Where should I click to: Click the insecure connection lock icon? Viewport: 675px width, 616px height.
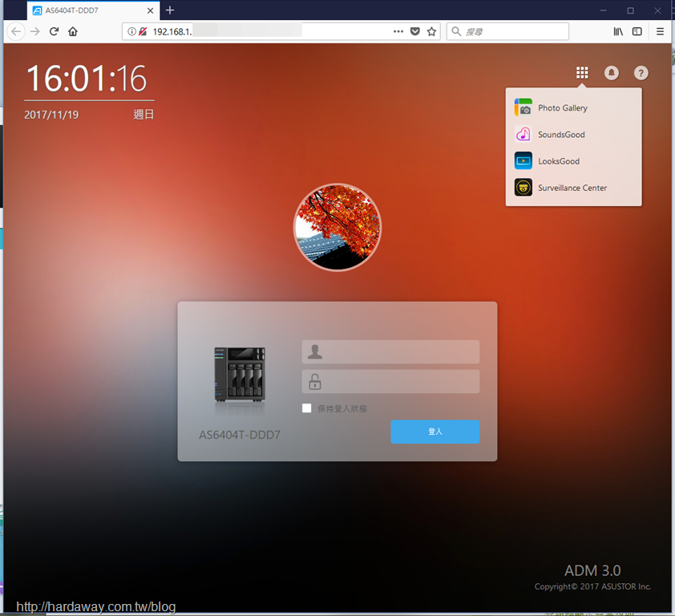(143, 31)
